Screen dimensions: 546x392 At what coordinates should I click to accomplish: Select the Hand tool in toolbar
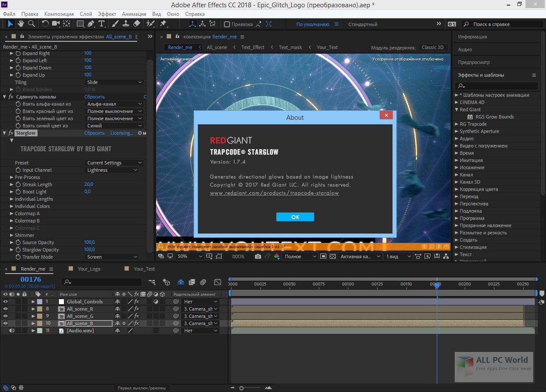point(21,24)
